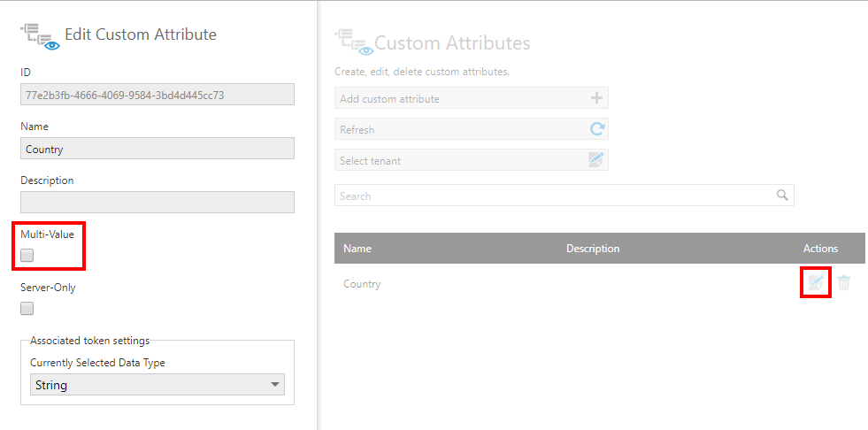Click the Refresh button
Image resolution: width=868 pixels, height=430 pixels.
[x=471, y=129]
